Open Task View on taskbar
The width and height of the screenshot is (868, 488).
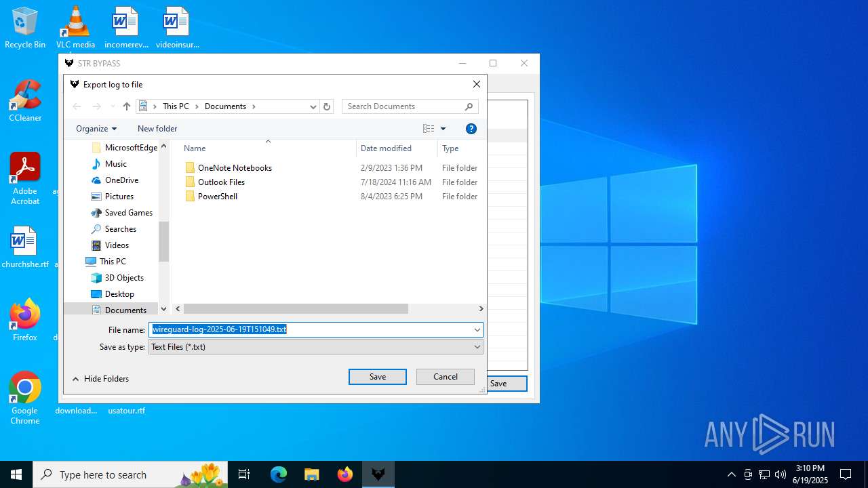tap(244, 474)
